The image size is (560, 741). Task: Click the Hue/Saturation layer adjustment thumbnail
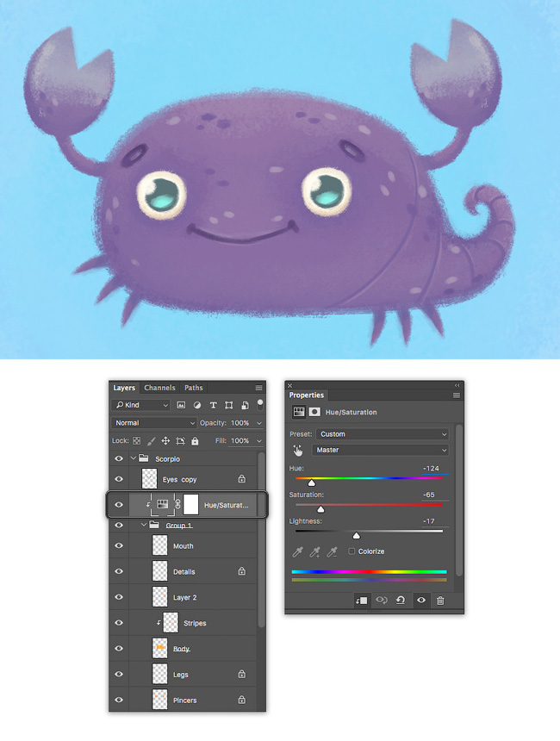[x=163, y=504]
